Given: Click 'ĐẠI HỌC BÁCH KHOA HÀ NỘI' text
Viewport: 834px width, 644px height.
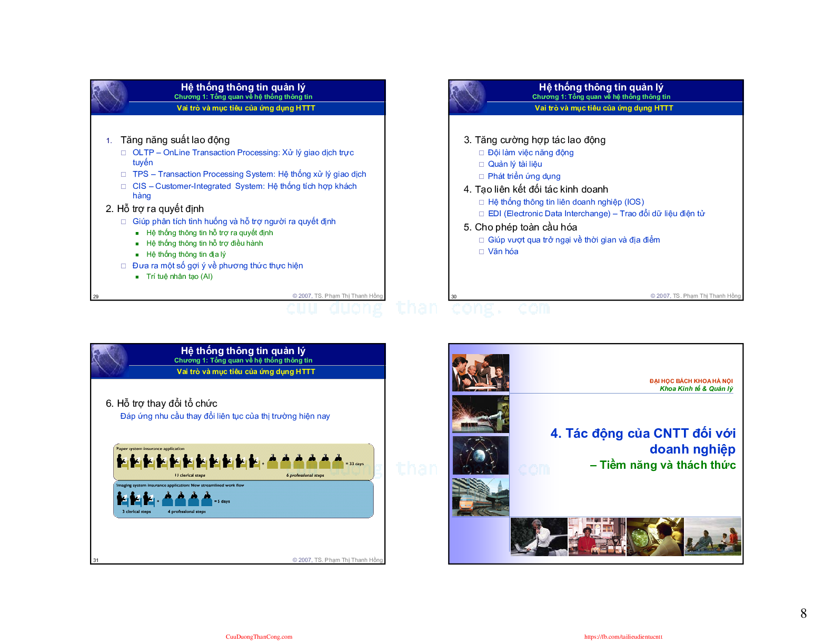Looking at the screenshot, I should coord(691,381).
